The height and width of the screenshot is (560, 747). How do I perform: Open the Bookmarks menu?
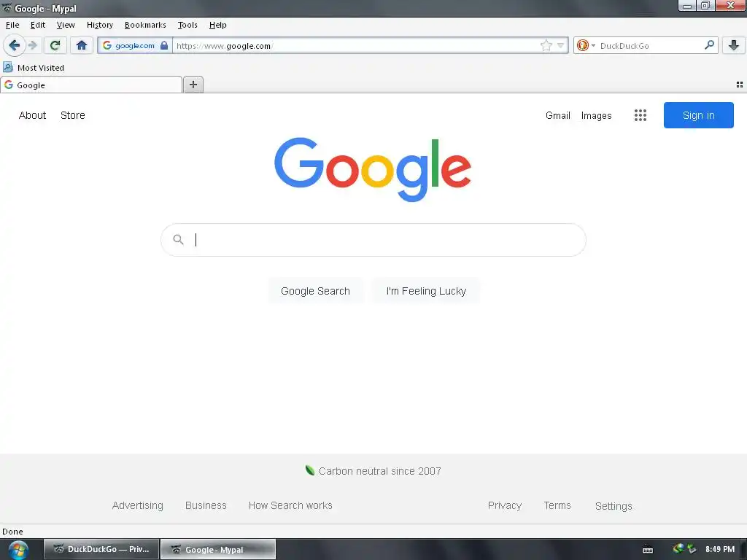(x=145, y=26)
